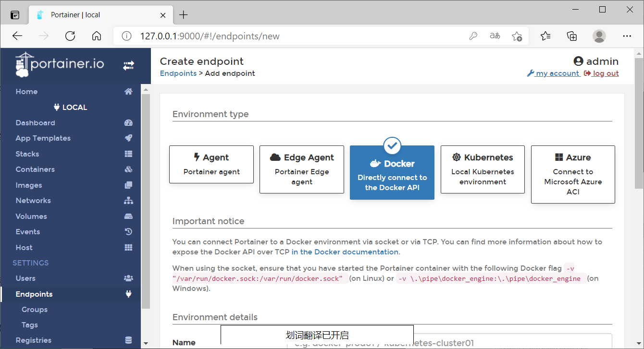Click the Containers cubes icon

[128, 169]
